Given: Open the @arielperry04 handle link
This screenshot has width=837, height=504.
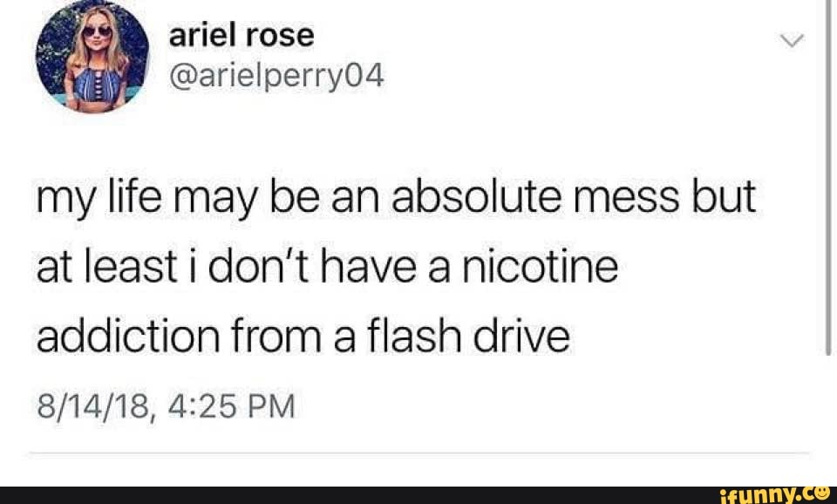Looking at the screenshot, I should tap(276, 77).
